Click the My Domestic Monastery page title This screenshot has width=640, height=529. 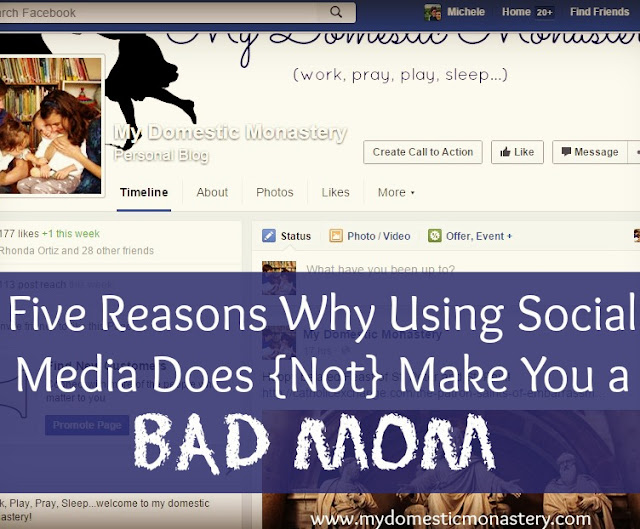230,133
